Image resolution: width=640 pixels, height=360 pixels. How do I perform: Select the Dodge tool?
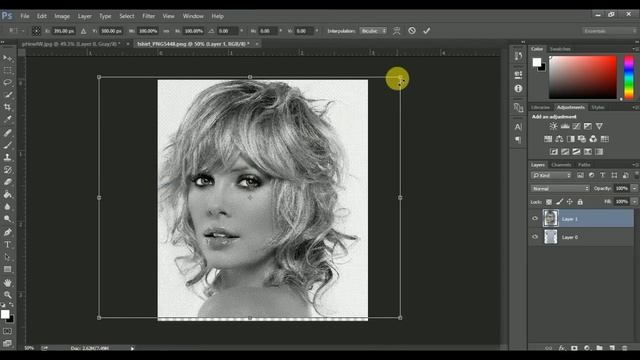point(7,219)
